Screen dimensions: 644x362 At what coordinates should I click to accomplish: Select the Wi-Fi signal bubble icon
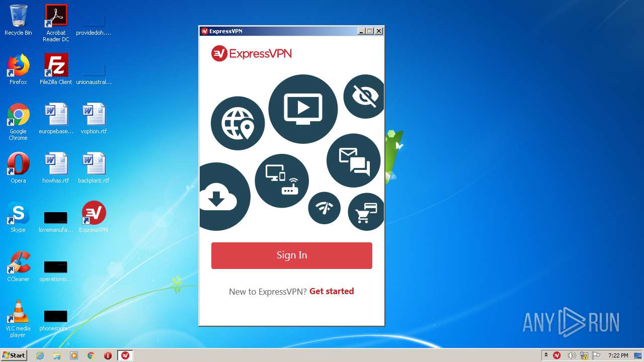[324, 208]
